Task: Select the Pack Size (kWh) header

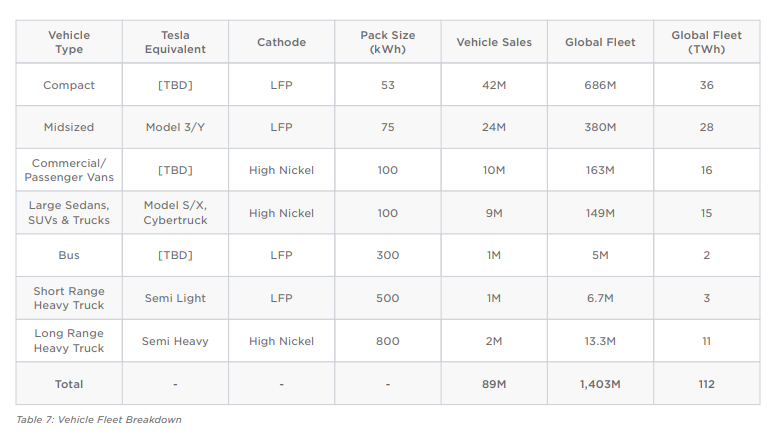Action: point(387,42)
